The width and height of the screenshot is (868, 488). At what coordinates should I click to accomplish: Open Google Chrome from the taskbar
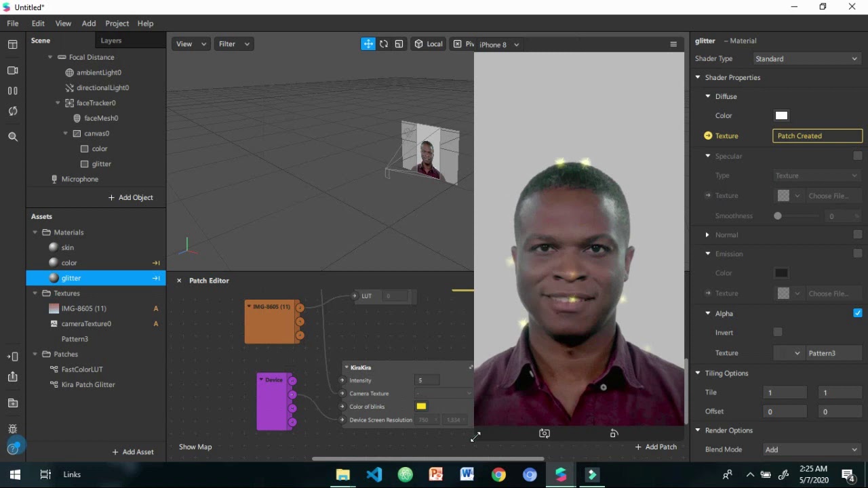pyautogui.click(x=498, y=474)
